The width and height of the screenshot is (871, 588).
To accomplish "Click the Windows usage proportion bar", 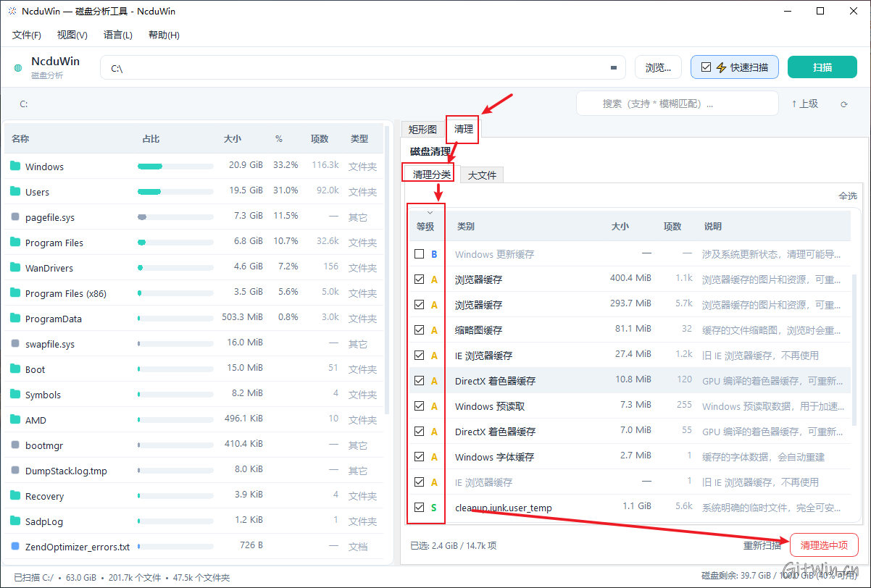I will click(175, 166).
